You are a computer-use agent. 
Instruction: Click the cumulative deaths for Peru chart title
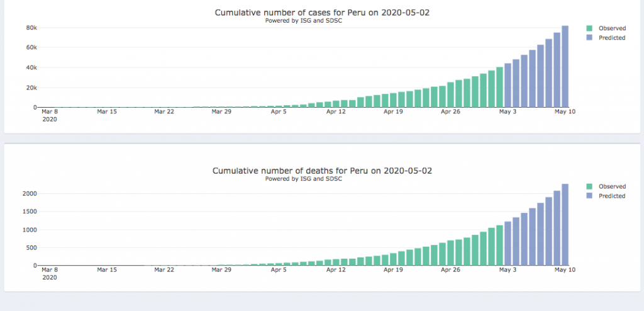coord(322,171)
